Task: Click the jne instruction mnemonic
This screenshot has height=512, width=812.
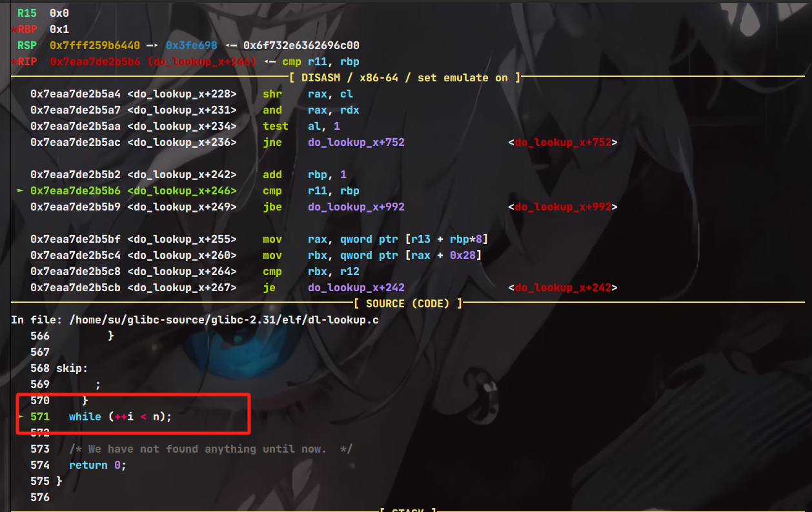Action: pos(272,142)
